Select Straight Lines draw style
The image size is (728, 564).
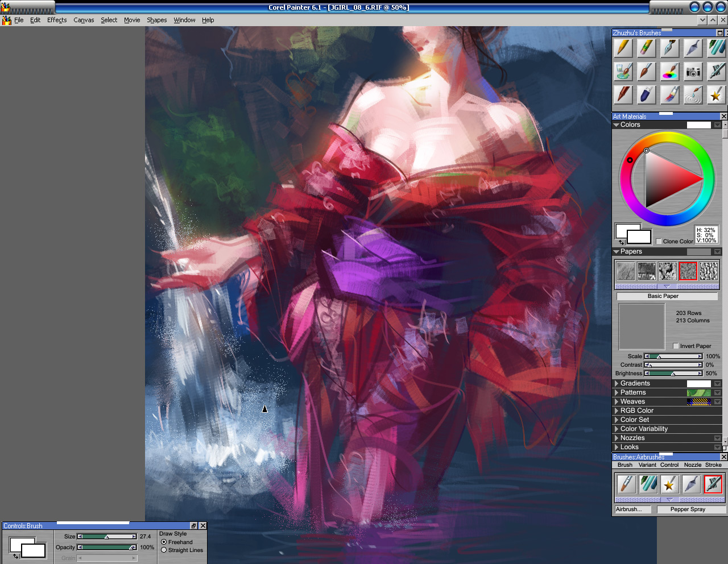coord(164,550)
